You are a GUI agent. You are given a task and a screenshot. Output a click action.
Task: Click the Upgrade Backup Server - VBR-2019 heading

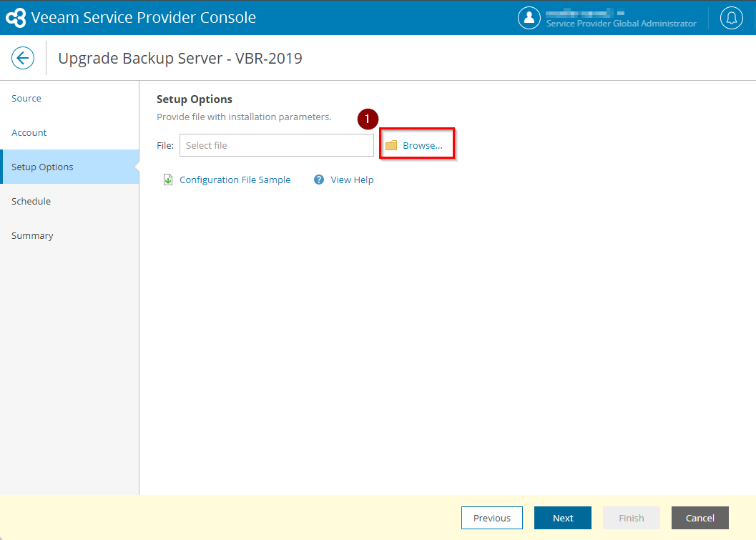[180, 58]
